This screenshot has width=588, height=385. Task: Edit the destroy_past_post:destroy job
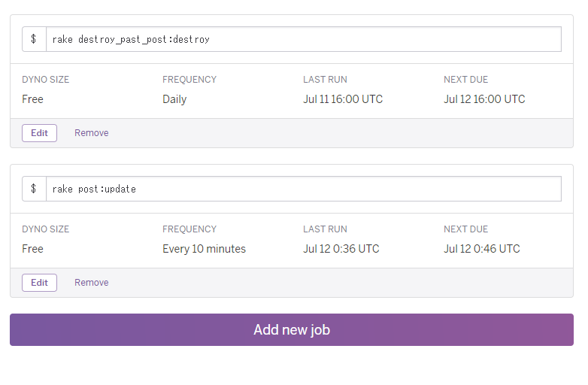39,133
